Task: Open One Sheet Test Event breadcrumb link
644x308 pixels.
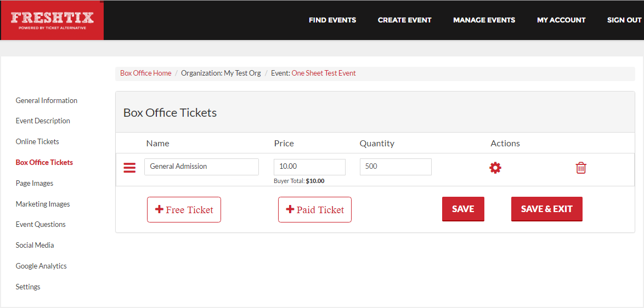Action: pyautogui.click(x=324, y=73)
